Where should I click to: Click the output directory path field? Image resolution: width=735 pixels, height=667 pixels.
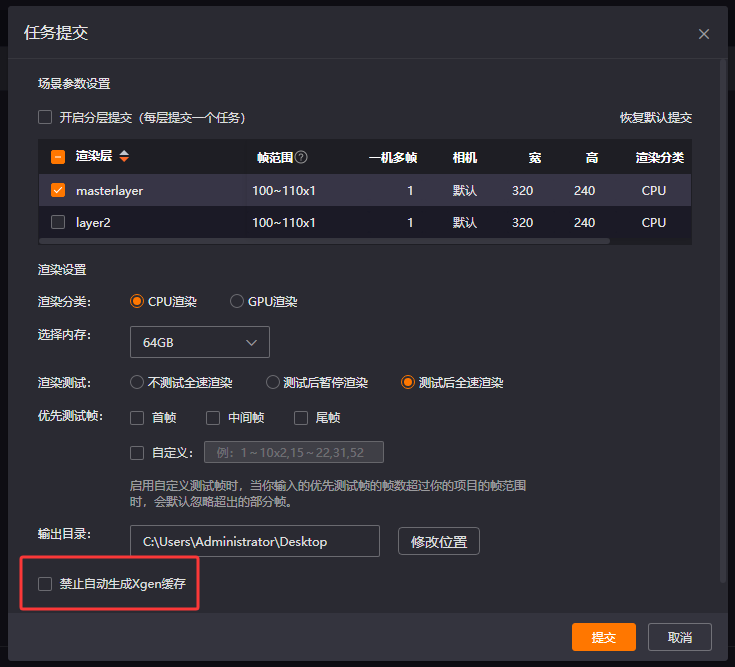255,541
